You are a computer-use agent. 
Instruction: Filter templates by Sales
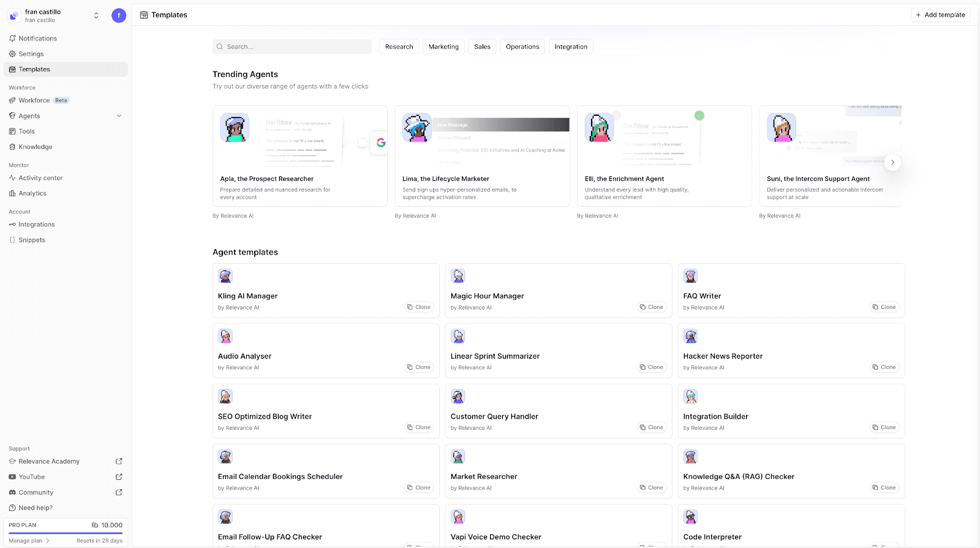tap(482, 47)
